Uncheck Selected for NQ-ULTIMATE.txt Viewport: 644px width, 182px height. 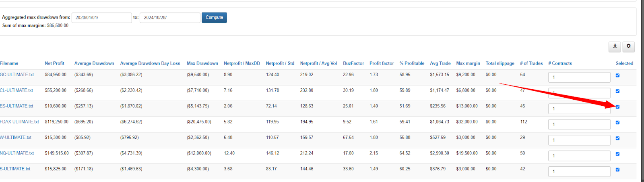617,154
